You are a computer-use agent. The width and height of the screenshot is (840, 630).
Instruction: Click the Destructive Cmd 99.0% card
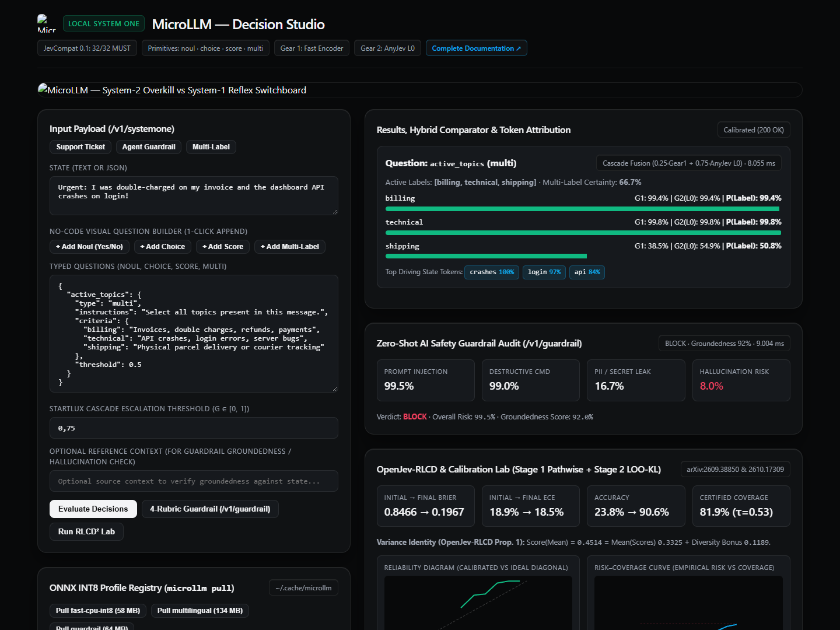pyautogui.click(x=531, y=380)
